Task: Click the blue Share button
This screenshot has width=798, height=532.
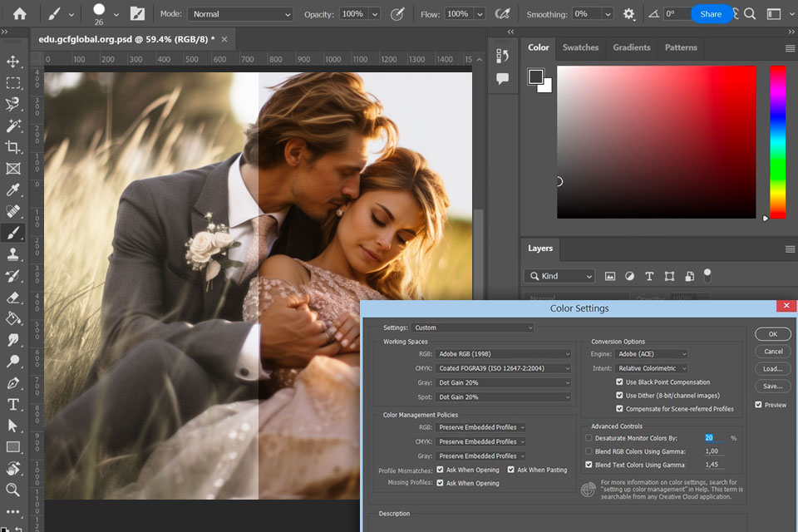Action: 711,14
